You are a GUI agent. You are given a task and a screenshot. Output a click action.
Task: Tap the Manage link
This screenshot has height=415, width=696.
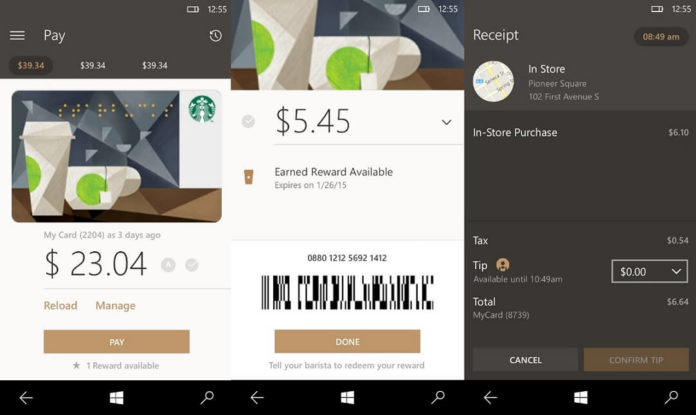click(x=115, y=305)
